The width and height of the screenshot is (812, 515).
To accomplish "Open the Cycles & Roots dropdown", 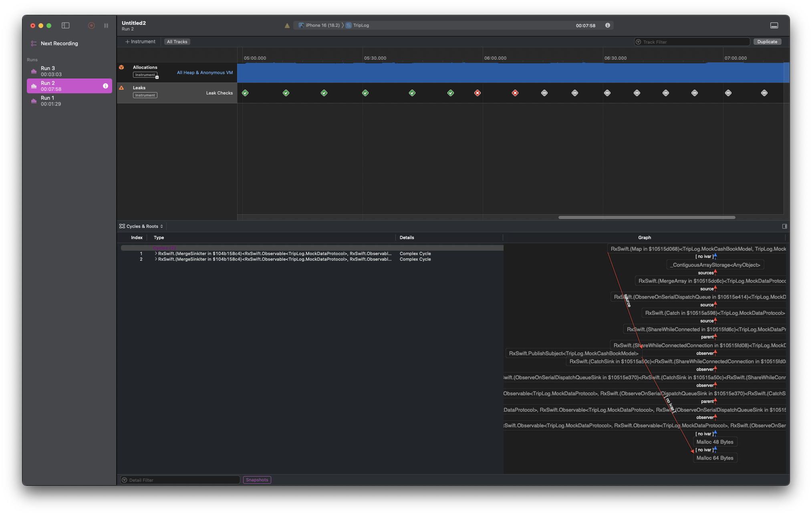I will coord(141,226).
